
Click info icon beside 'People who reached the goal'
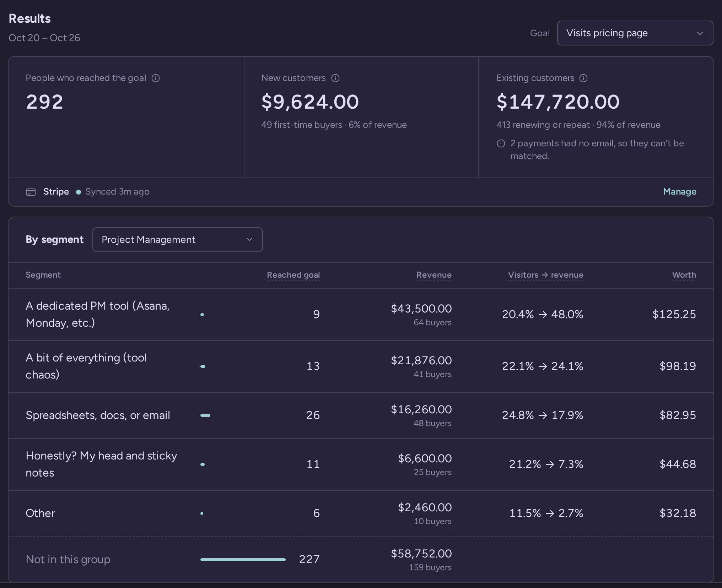156,78
